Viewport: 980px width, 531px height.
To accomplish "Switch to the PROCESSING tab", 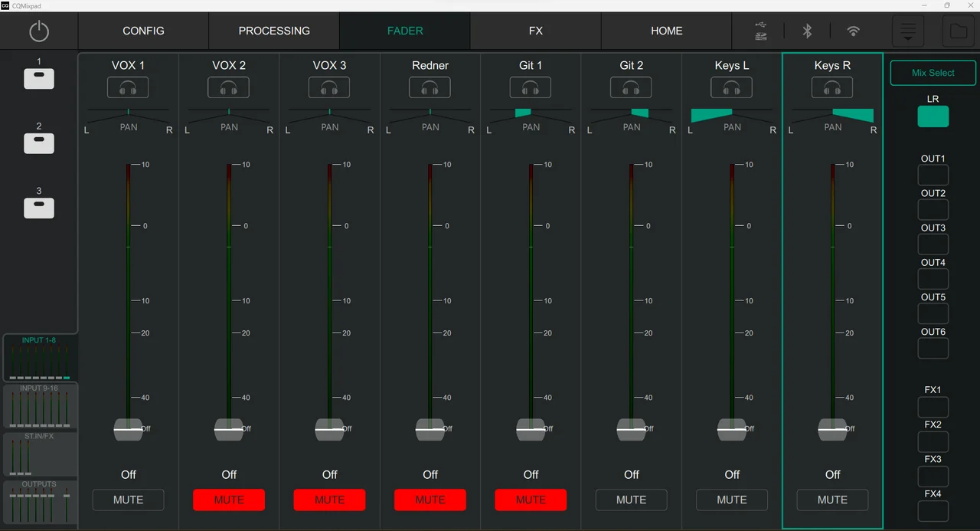I will 273,31.
